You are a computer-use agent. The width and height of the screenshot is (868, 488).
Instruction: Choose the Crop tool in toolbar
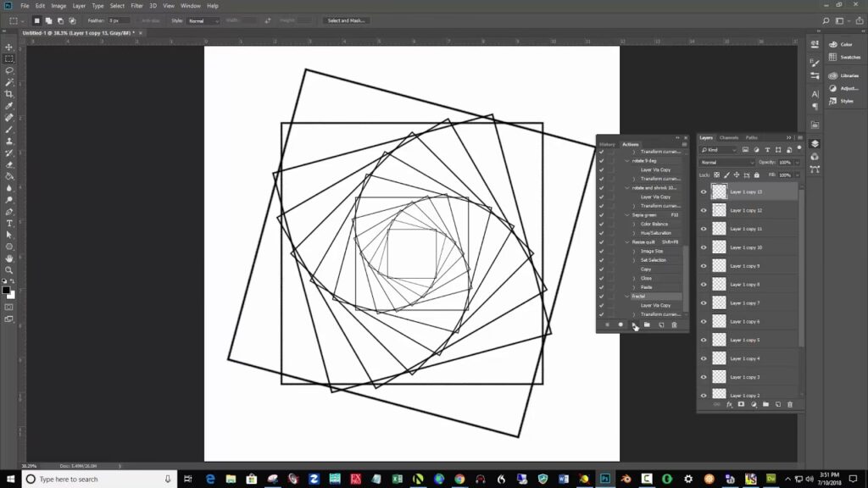pos(9,94)
